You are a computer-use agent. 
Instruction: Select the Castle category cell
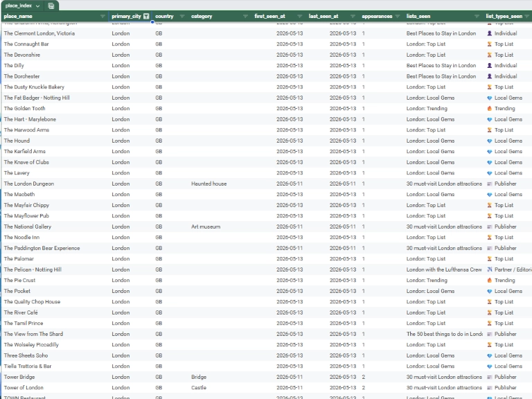tap(199, 388)
